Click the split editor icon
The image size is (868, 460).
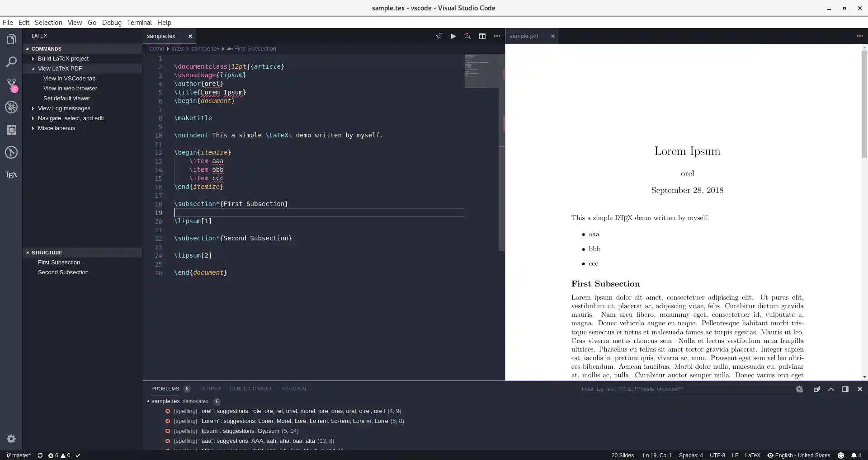(482, 36)
